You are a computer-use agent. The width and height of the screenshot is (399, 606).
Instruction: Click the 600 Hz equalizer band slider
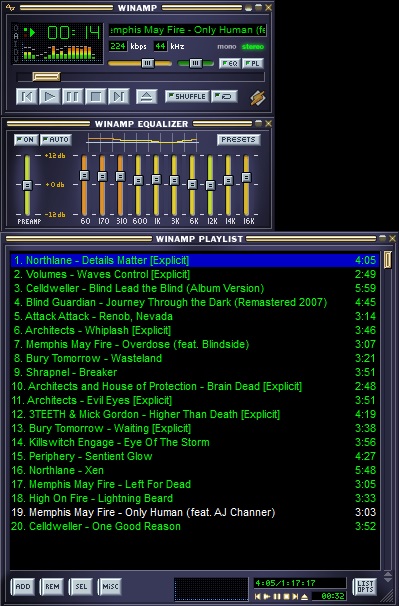pyautogui.click(x=138, y=180)
